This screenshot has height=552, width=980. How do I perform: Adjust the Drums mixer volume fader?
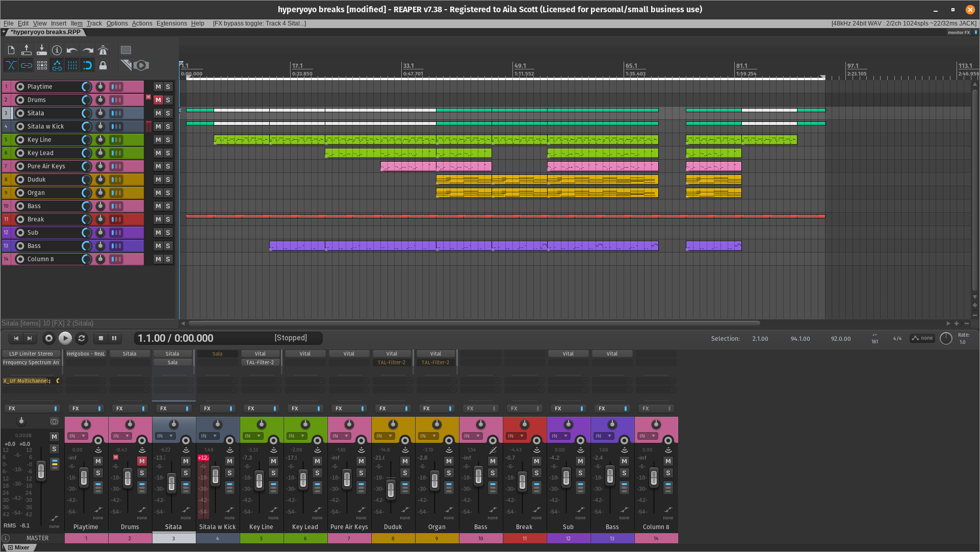pos(128,478)
